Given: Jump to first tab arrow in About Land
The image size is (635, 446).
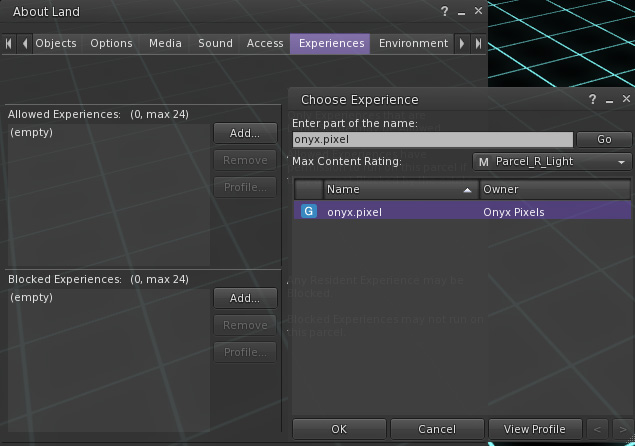Looking at the screenshot, I should pyautogui.click(x=9, y=43).
